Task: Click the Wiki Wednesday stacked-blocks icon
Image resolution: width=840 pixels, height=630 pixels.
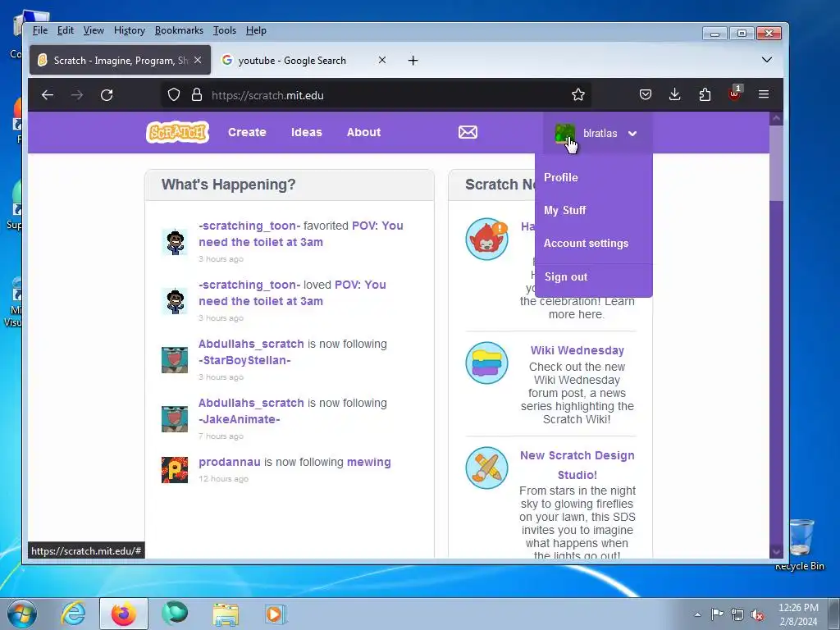Action: pyautogui.click(x=486, y=363)
